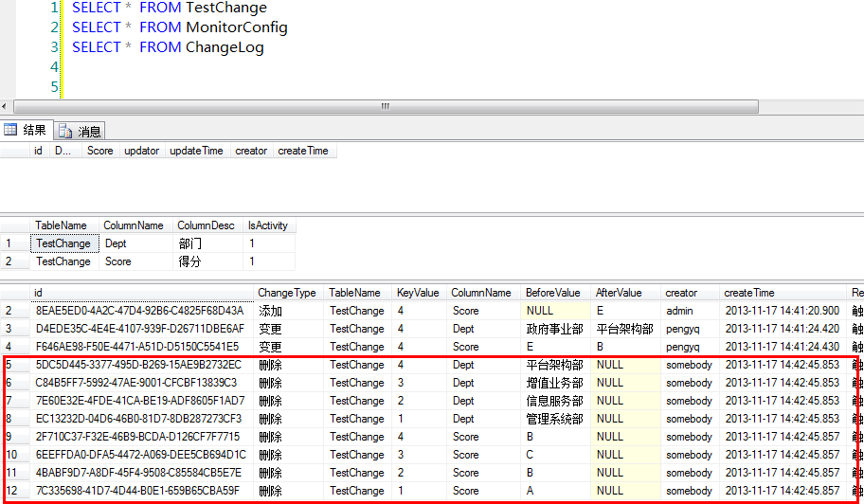Click the horizontal scrollbar thumb of query editor
This screenshot has height=504, width=864.
pos(386,106)
